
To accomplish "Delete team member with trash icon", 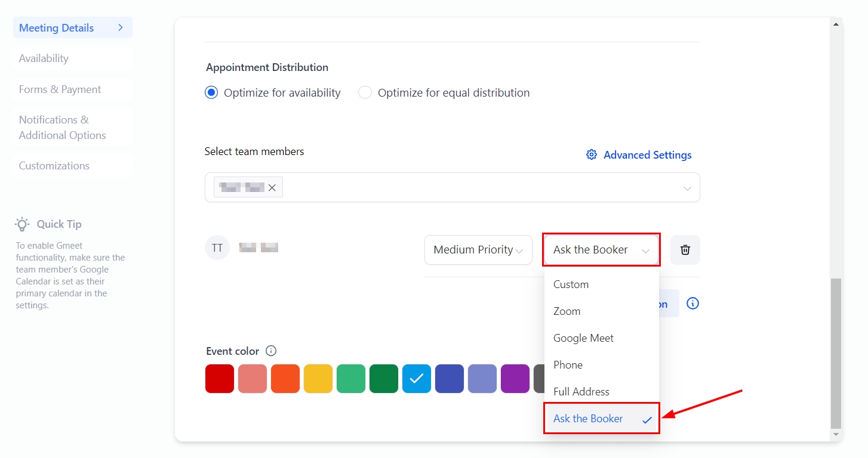I will [685, 250].
